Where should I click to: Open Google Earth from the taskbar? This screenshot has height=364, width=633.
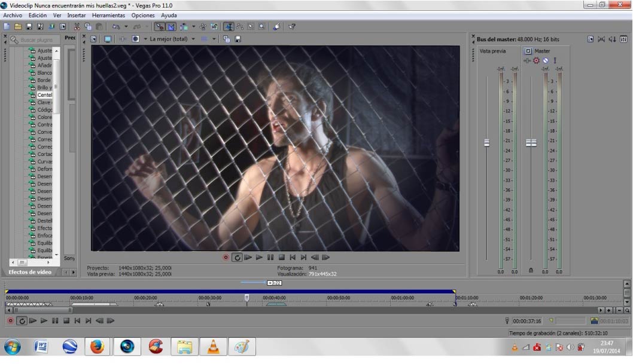[69, 347]
